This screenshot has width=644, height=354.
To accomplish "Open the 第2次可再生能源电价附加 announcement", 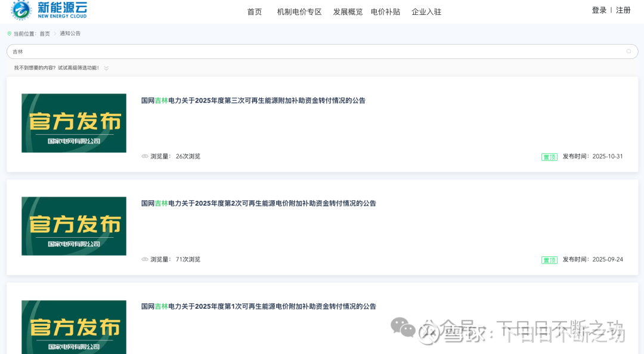I will tap(258, 203).
